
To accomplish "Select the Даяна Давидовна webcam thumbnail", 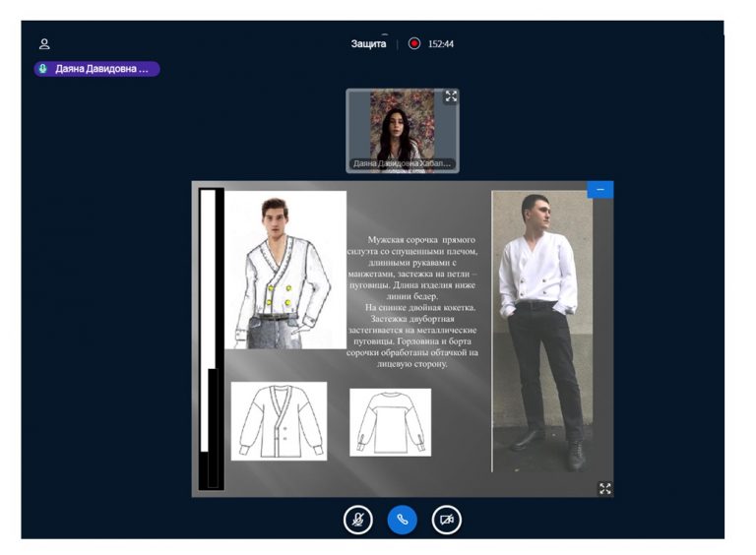I will [x=402, y=131].
